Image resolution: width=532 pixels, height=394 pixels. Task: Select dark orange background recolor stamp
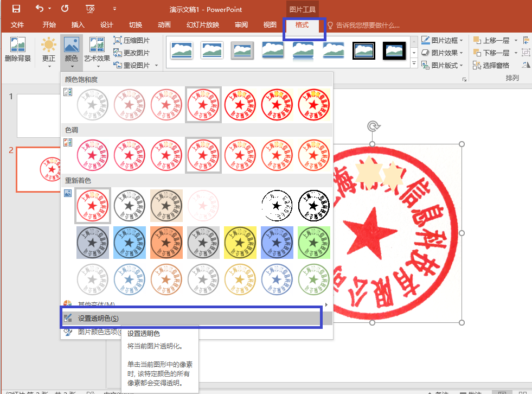[166, 243]
